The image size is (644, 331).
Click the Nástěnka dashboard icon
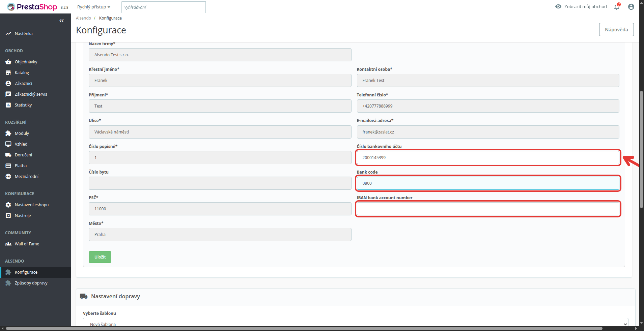8,34
